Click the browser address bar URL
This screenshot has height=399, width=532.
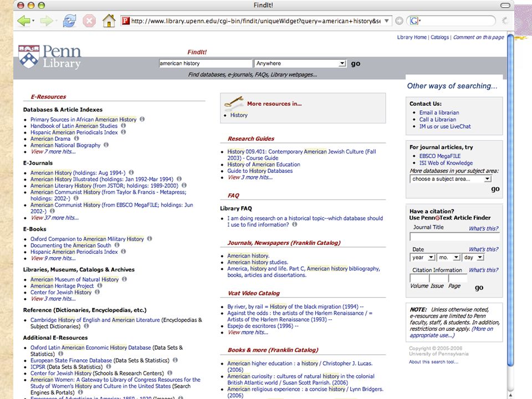(256, 21)
